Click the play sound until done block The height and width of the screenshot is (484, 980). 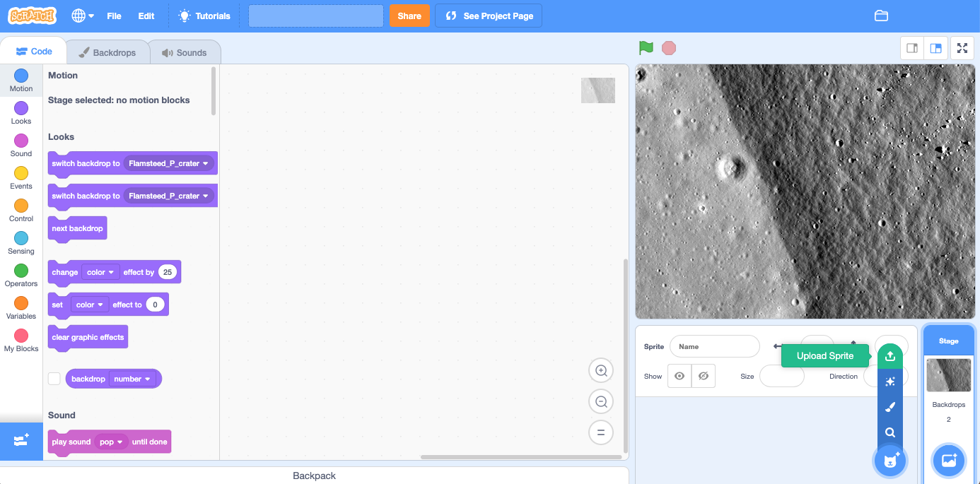(x=110, y=442)
